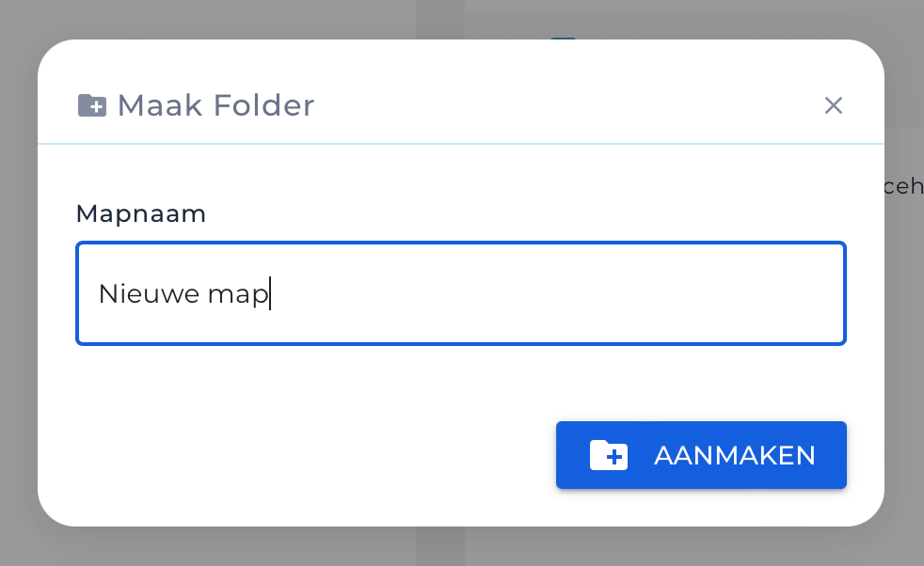Click inside the Mapnaam text field
The width and height of the screenshot is (924, 566).
pos(461,293)
